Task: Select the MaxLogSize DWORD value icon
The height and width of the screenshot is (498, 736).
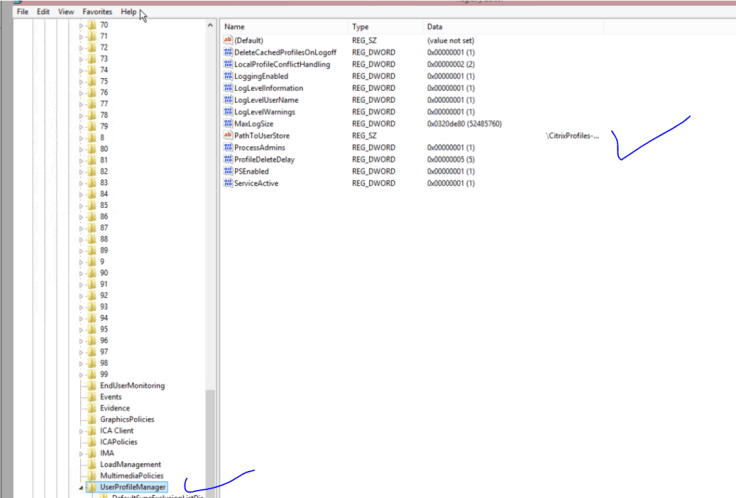Action: pos(228,123)
